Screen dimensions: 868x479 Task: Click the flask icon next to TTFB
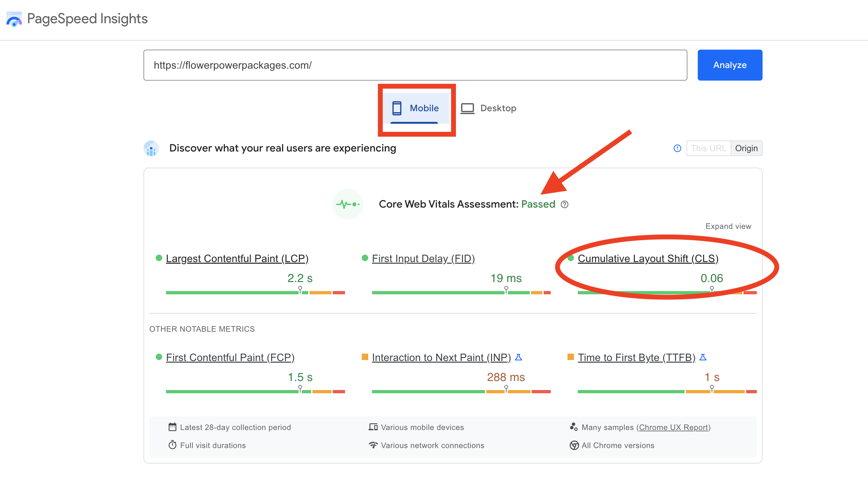[x=703, y=357]
